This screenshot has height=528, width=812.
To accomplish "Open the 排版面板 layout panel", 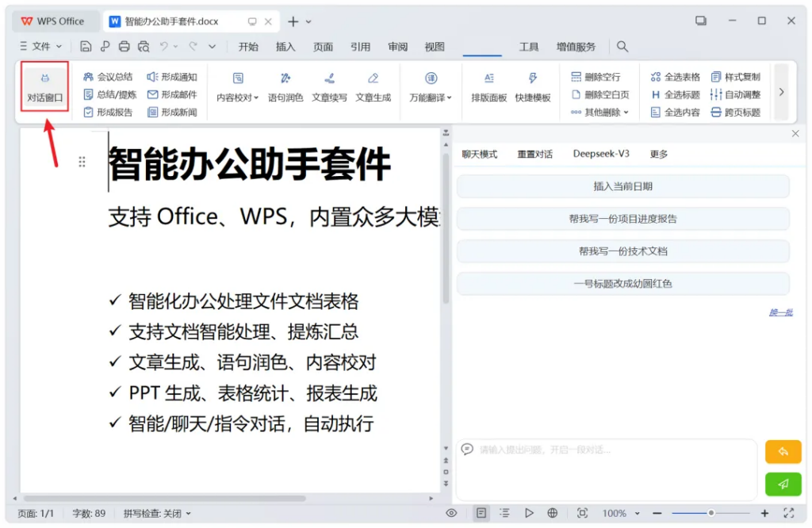I will pos(488,87).
